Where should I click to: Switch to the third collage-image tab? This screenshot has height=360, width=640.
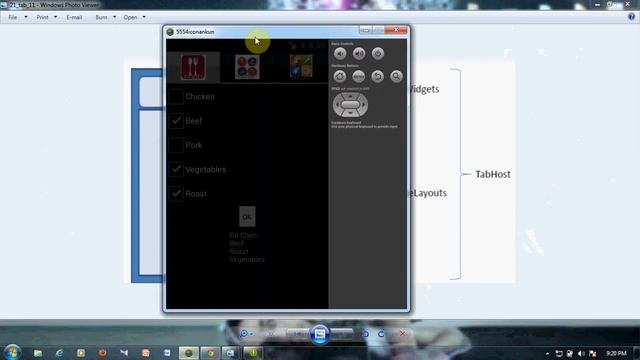coord(301,67)
